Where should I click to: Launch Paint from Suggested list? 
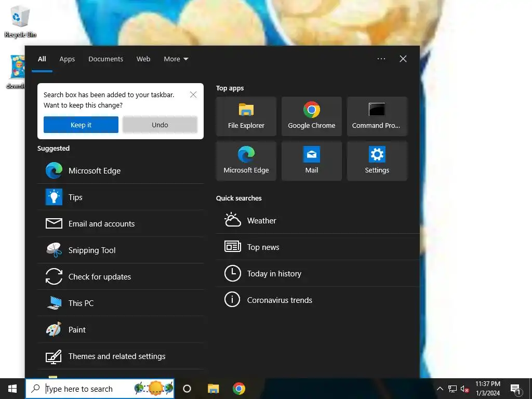(121, 329)
